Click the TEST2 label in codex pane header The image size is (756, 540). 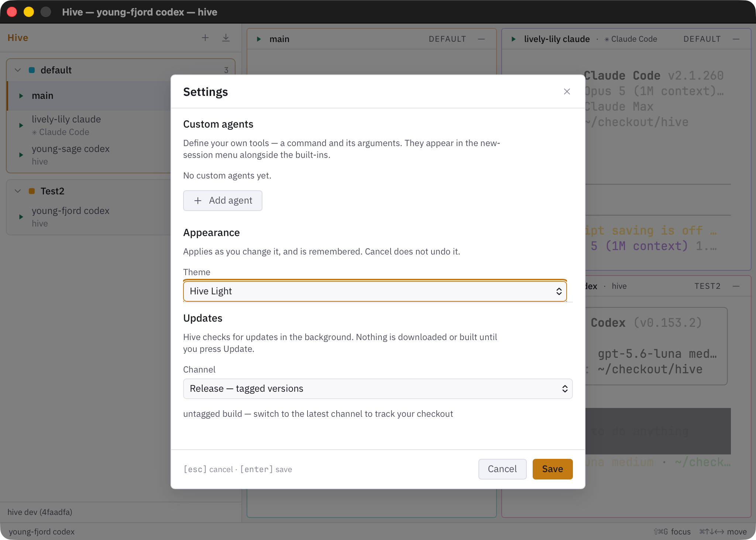pos(707,286)
